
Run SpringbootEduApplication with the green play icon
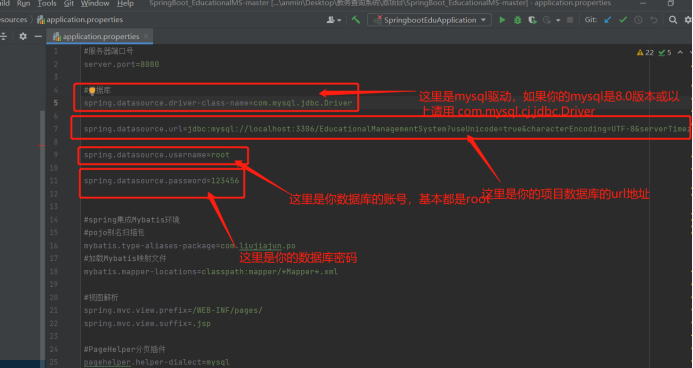pos(502,20)
